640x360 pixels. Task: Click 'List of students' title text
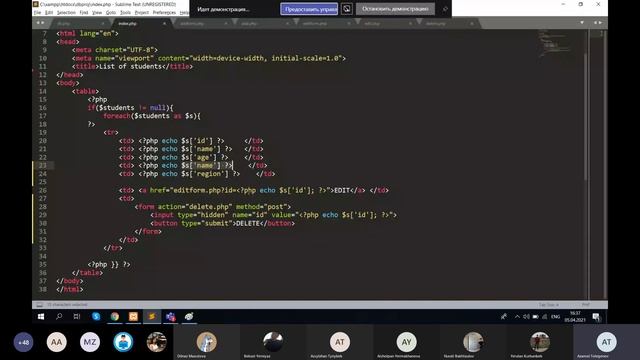(x=131, y=66)
